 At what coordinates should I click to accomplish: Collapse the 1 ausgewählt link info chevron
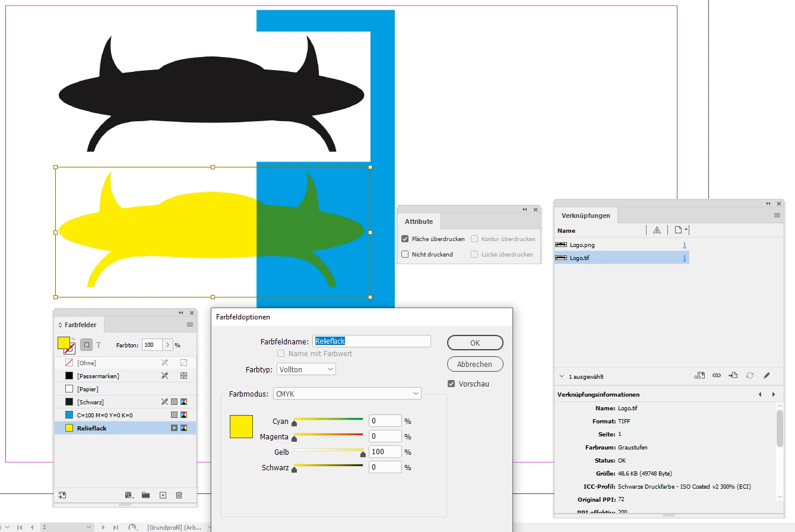click(562, 376)
